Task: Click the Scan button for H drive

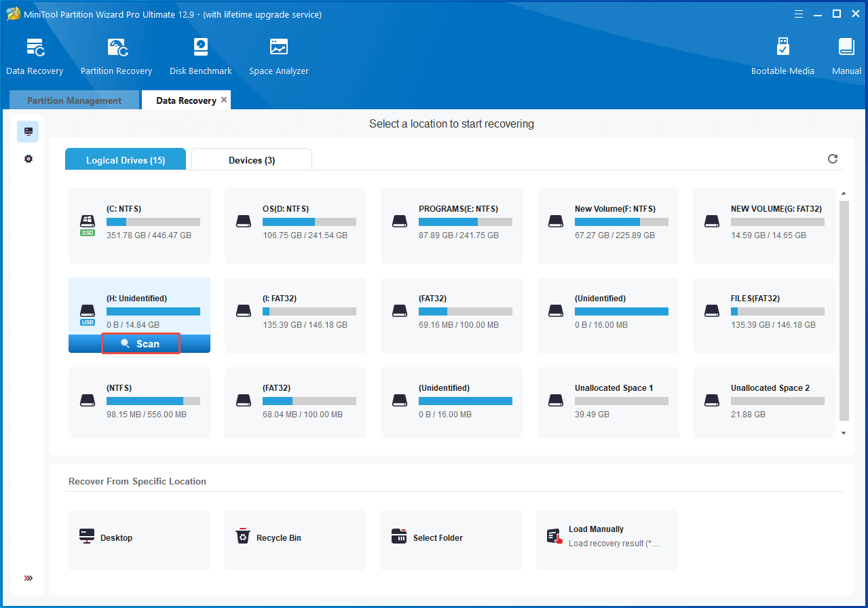Action: point(140,344)
